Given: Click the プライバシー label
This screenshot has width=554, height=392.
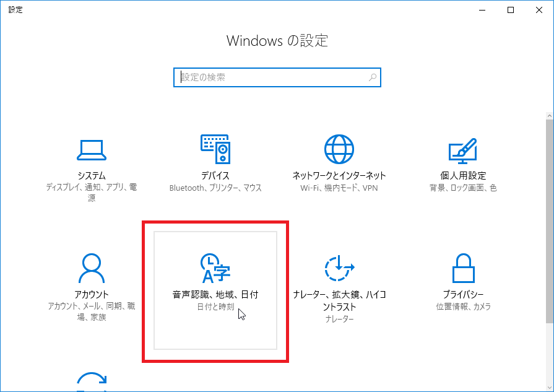Looking at the screenshot, I should point(463,294).
